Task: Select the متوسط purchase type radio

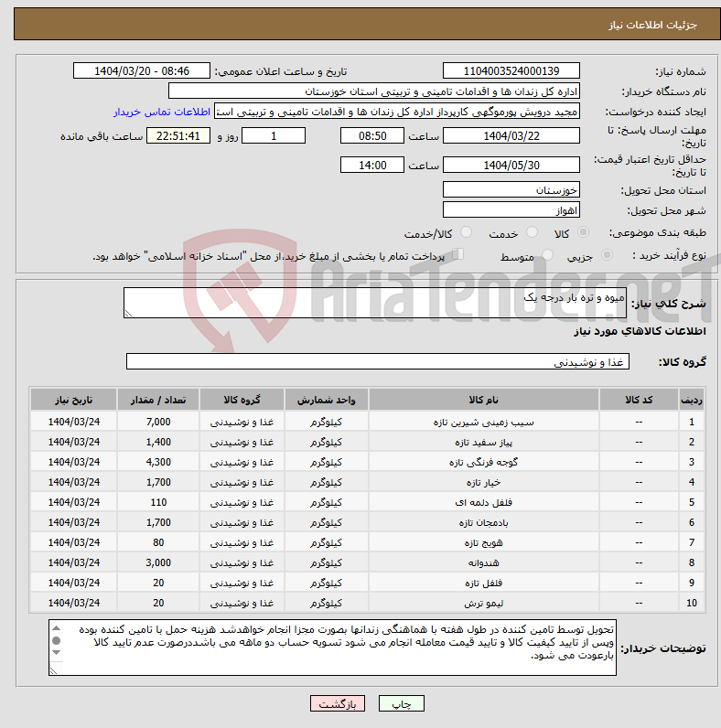Action: point(548,255)
